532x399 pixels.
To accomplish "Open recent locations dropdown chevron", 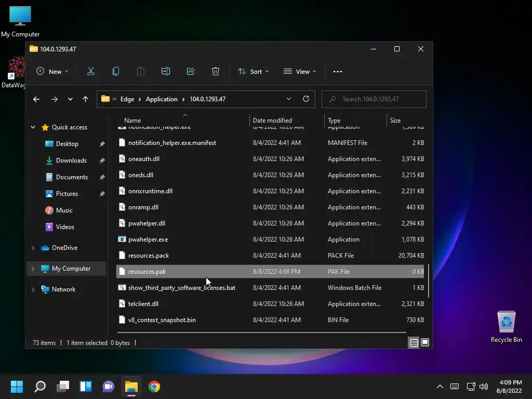I will (x=70, y=99).
